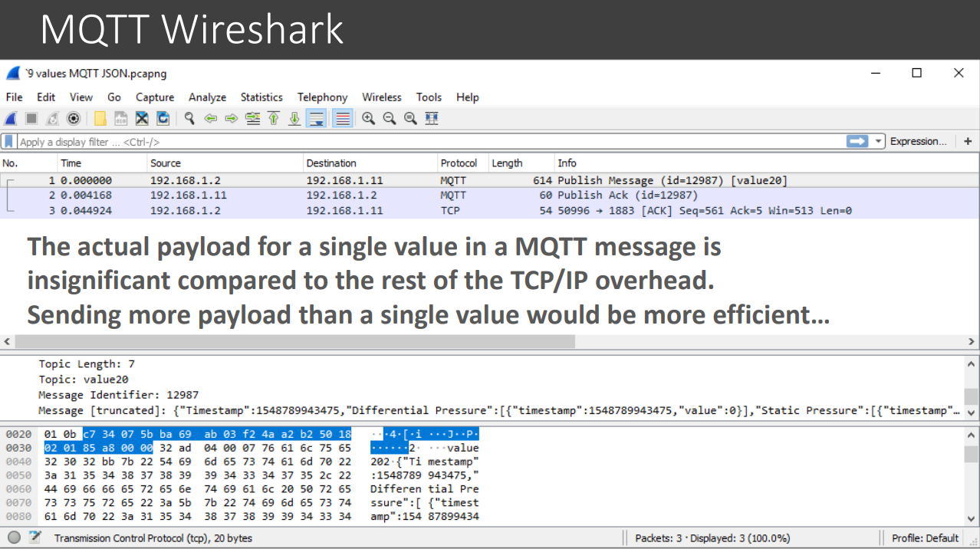
Task: Click the horizontal scrollbar thumb in the packet list
Action: [294, 341]
